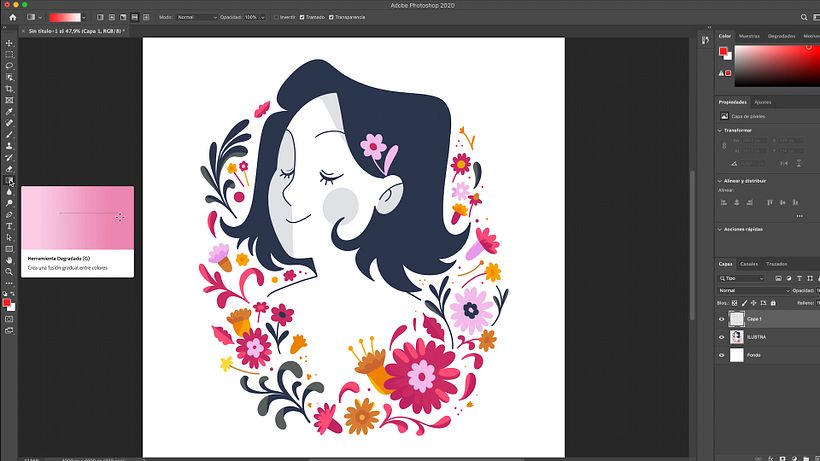Select the Clone Stamp tool
820x461 pixels.
tap(9, 146)
